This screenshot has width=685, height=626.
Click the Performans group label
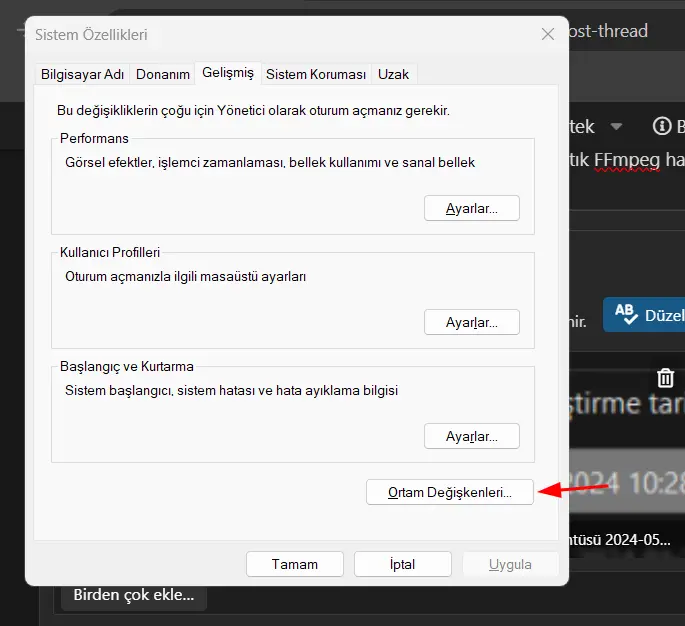[94, 138]
